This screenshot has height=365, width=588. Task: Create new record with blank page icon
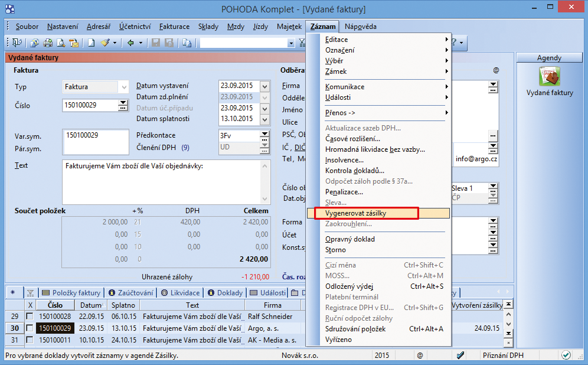coord(91,43)
